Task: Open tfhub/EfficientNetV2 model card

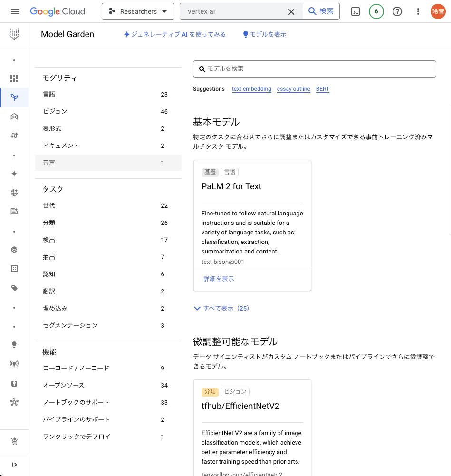Action: click(252, 427)
